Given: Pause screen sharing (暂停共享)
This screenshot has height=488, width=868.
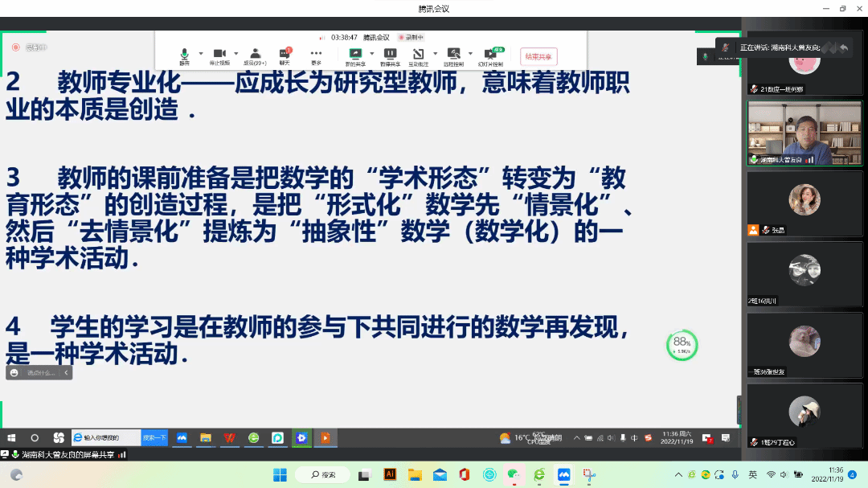Looking at the screenshot, I should 390,55.
